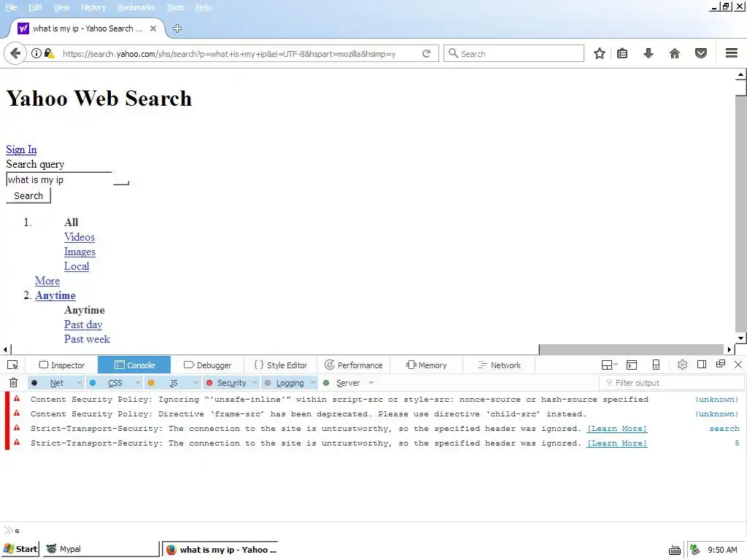The width and height of the screenshot is (747, 560).
Task: Expand the CSS filter dropdown arrow
Action: (x=137, y=383)
